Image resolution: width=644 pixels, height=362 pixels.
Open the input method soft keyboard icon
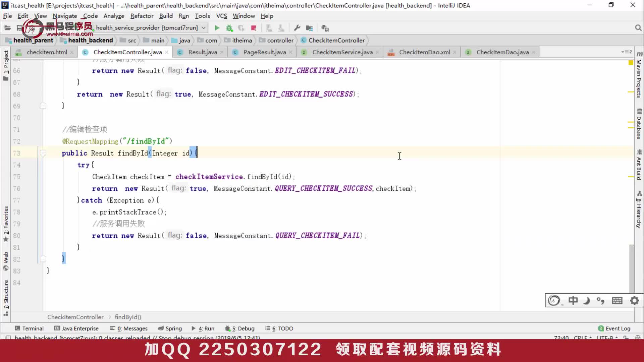[x=617, y=300]
